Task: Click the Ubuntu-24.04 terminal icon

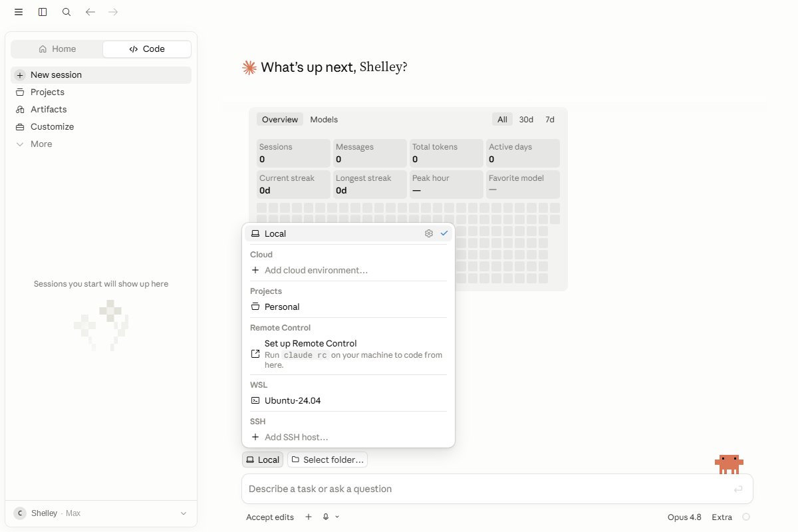Action: (255, 401)
